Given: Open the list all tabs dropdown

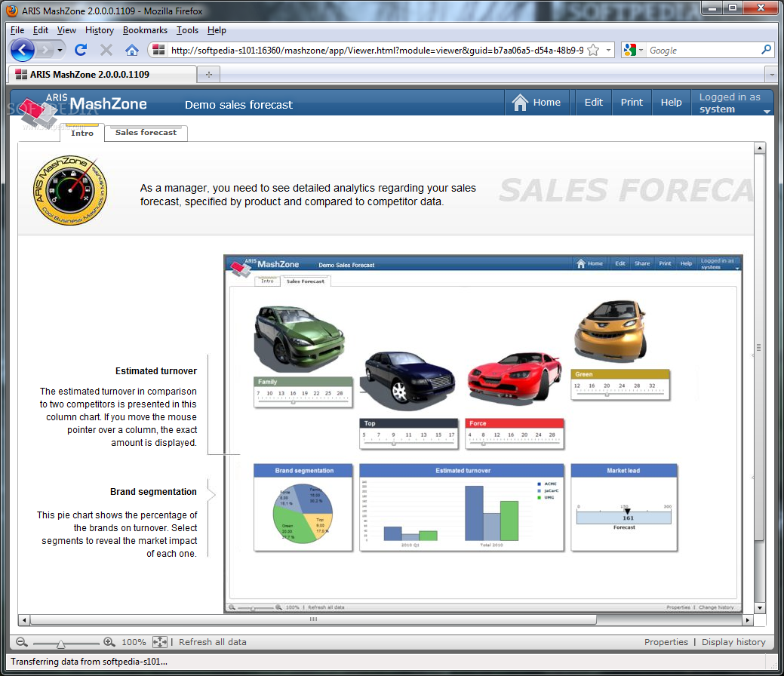Looking at the screenshot, I should [771, 75].
